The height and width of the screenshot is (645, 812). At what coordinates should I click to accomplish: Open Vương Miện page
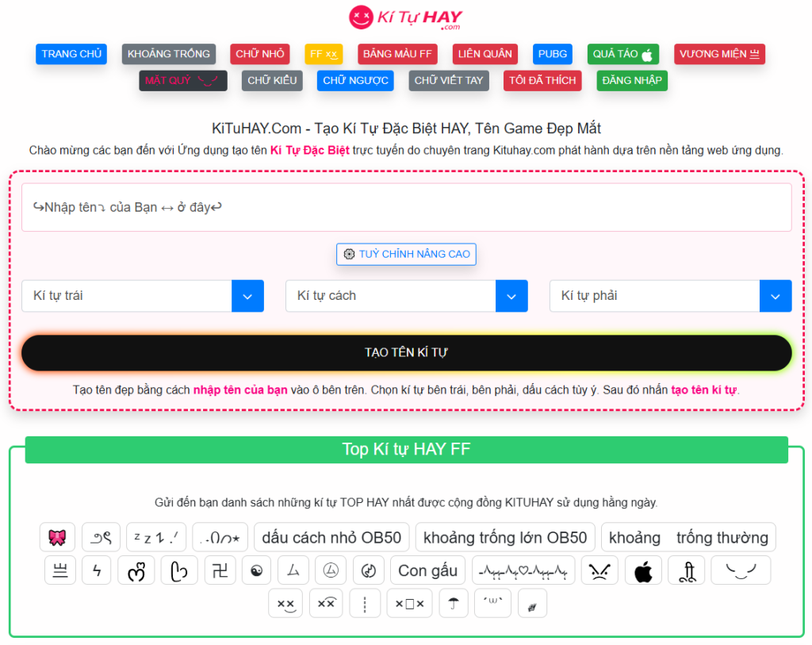719,54
